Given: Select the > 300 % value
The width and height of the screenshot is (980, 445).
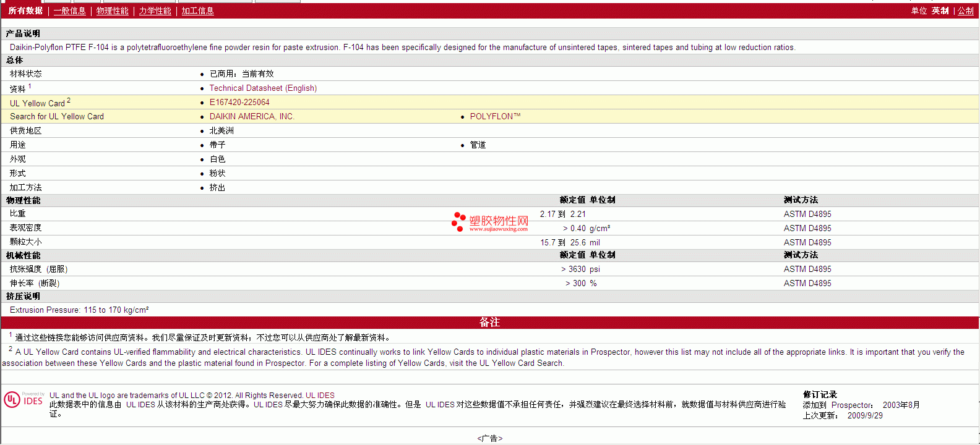Looking at the screenshot, I should click(581, 284).
